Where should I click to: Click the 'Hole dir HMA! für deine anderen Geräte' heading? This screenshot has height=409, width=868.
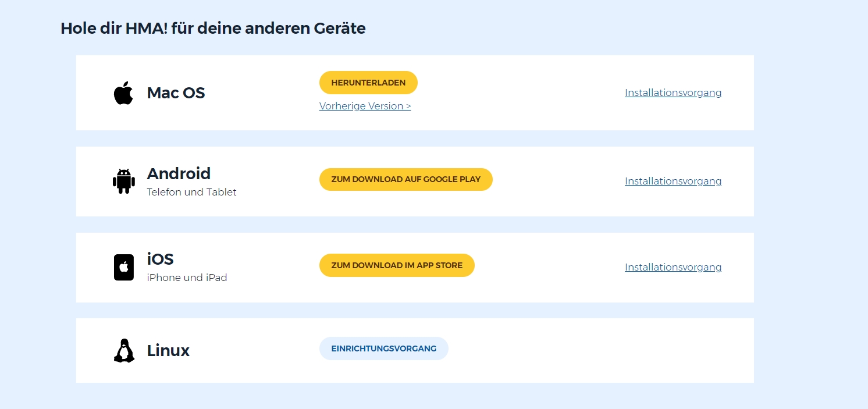tap(213, 28)
